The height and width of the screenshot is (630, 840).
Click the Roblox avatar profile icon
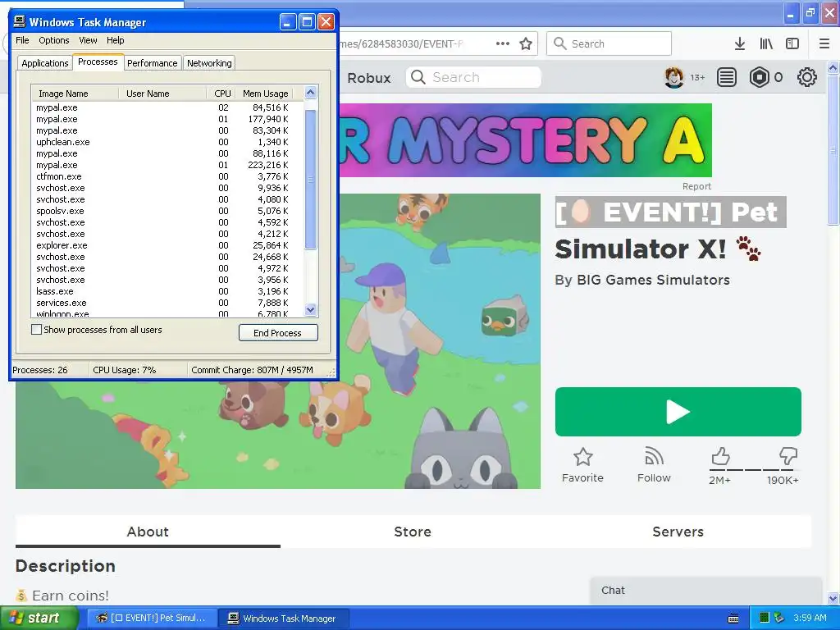coord(674,78)
